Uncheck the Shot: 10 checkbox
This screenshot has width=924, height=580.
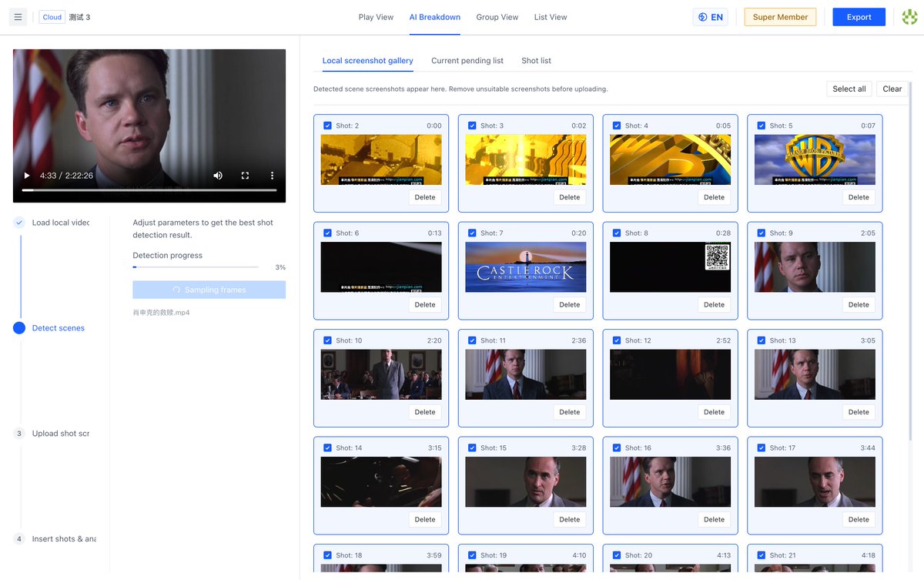pyautogui.click(x=327, y=340)
